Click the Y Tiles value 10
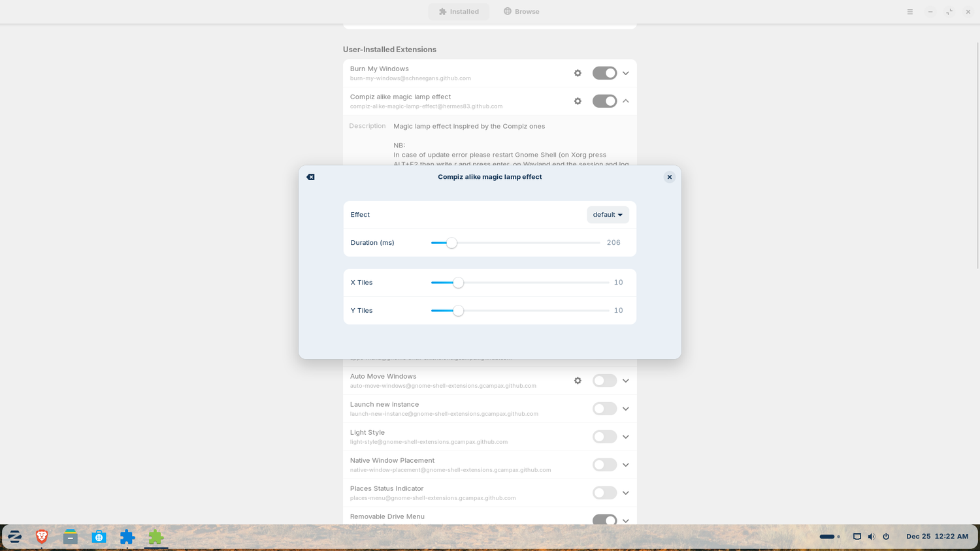Viewport: 980px width, 551px height. (618, 311)
